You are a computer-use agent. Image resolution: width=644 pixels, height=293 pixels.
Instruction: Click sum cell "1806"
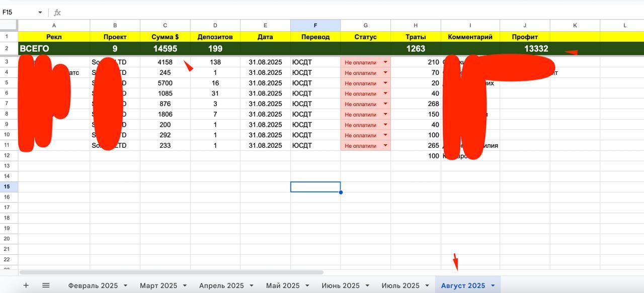(x=165, y=114)
